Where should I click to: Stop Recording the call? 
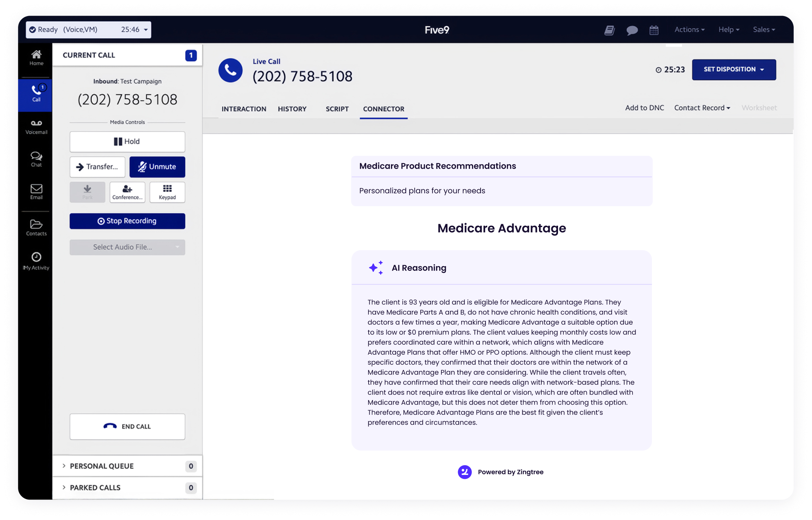click(x=127, y=221)
